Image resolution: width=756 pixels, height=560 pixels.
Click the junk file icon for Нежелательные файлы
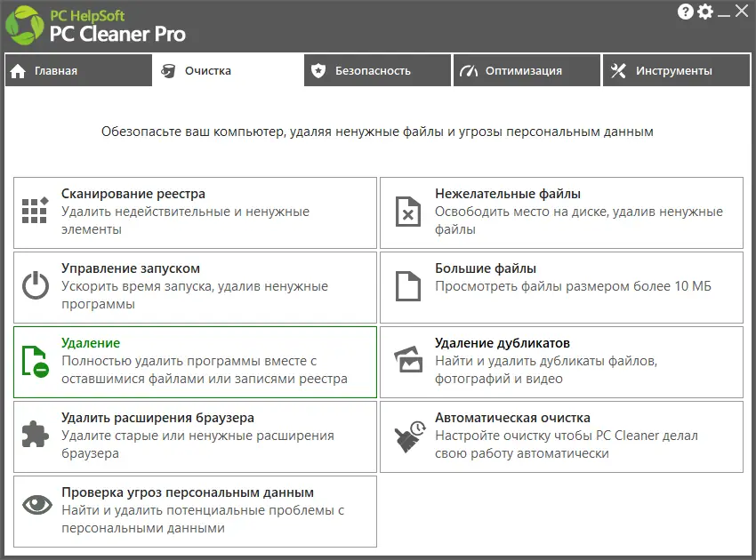407,212
